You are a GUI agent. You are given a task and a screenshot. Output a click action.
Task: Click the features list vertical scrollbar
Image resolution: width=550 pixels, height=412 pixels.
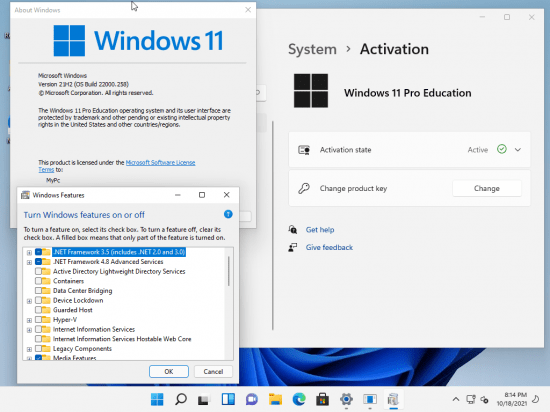229,271
